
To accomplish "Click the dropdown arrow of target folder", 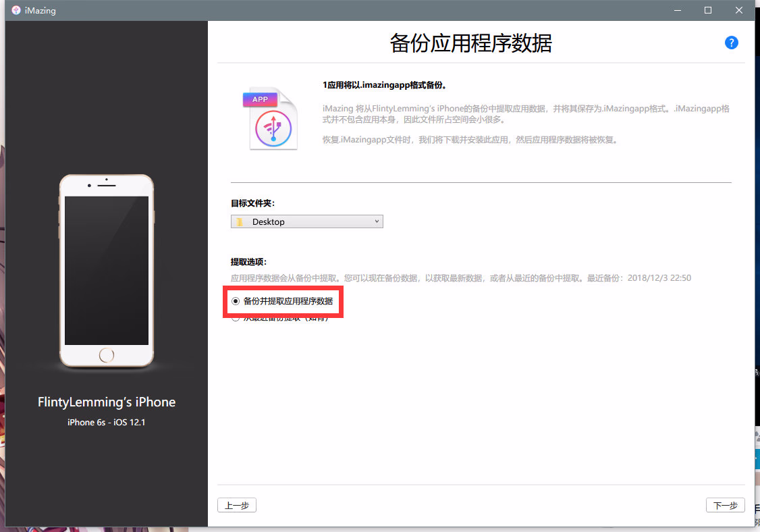I will coord(377,221).
